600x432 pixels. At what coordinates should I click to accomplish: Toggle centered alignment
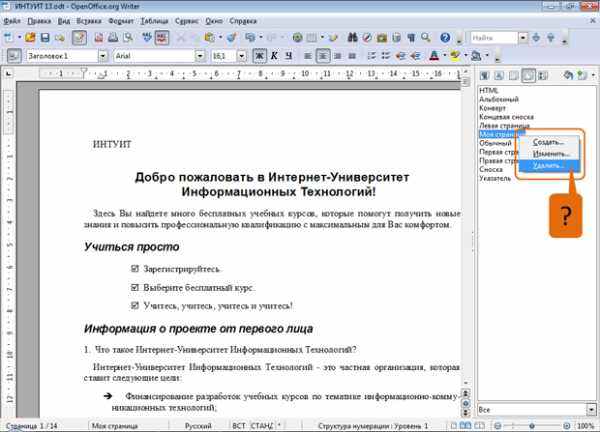pyautogui.click(x=323, y=56)
